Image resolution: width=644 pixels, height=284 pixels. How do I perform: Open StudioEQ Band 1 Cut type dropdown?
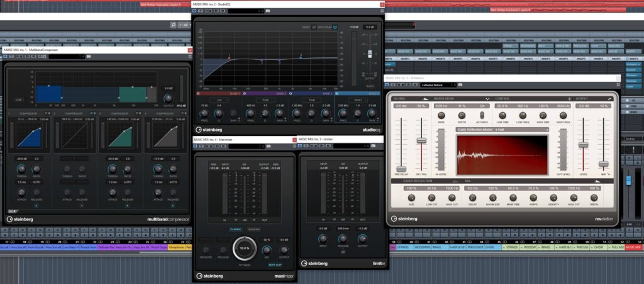(x=218, y=100)
